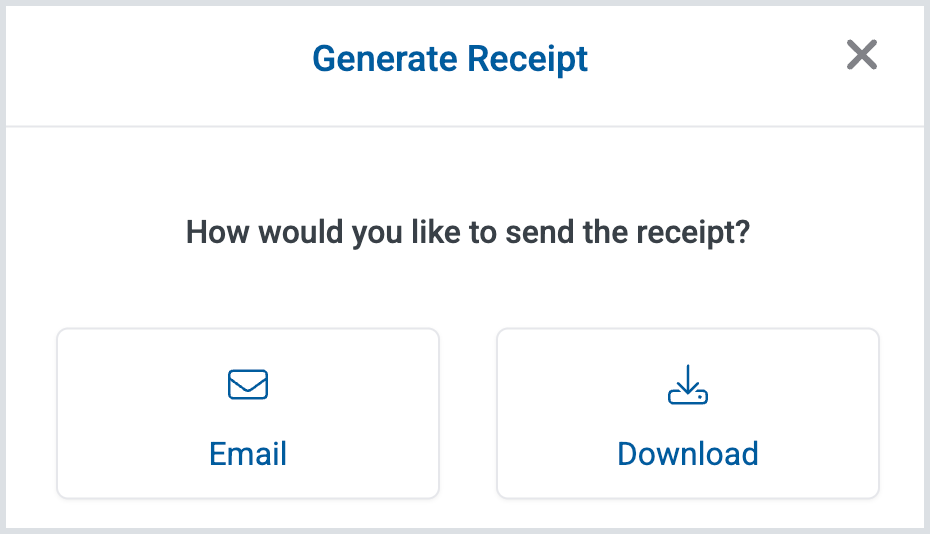Send the receipt via Email card
Viewport: 930px width, 534px height.
point(248,413)
